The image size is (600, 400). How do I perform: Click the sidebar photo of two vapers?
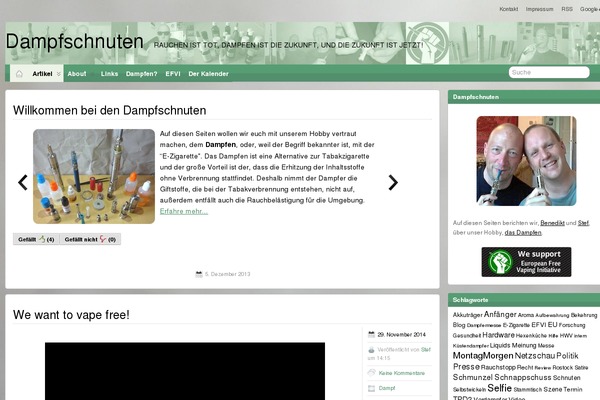pos(526,161)
